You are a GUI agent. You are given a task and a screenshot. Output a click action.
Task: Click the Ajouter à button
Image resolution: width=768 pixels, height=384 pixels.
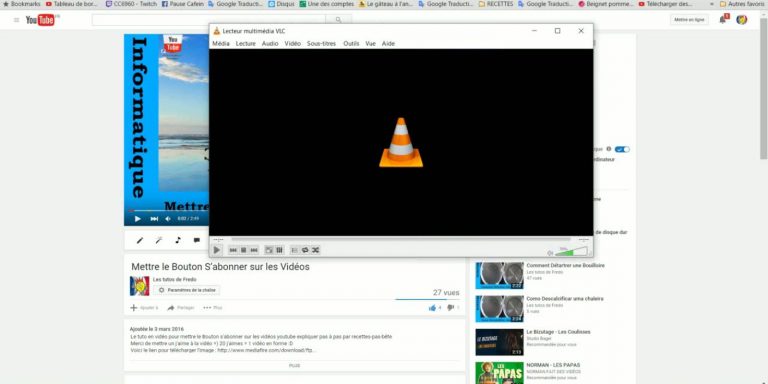[x=144, y=308]
